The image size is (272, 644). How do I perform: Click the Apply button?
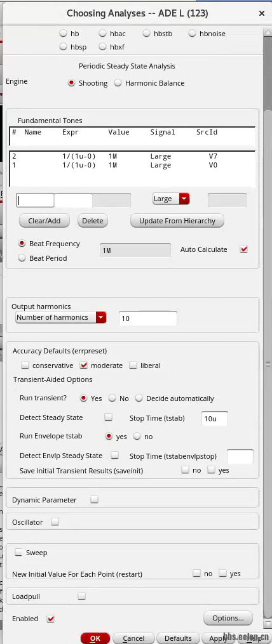[218, 638]
